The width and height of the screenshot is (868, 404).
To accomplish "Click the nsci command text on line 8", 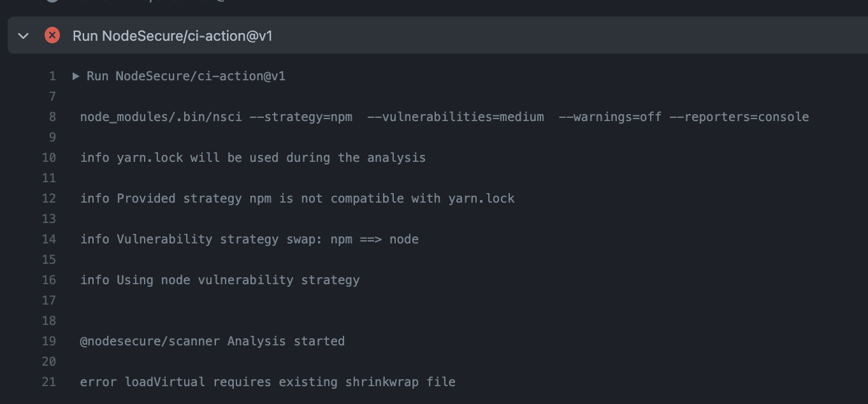I will pos(444,117).
